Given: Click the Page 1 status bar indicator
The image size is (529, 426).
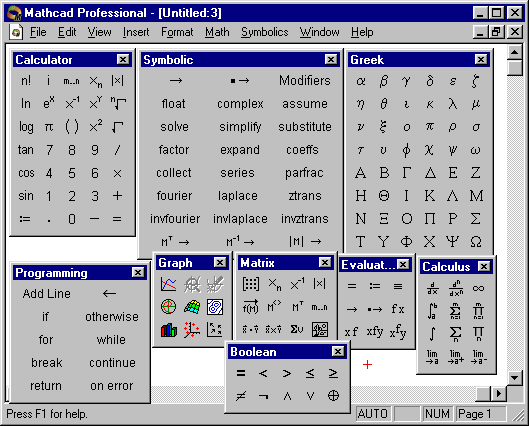Looking at the screenshot, I should click(481, 414).
